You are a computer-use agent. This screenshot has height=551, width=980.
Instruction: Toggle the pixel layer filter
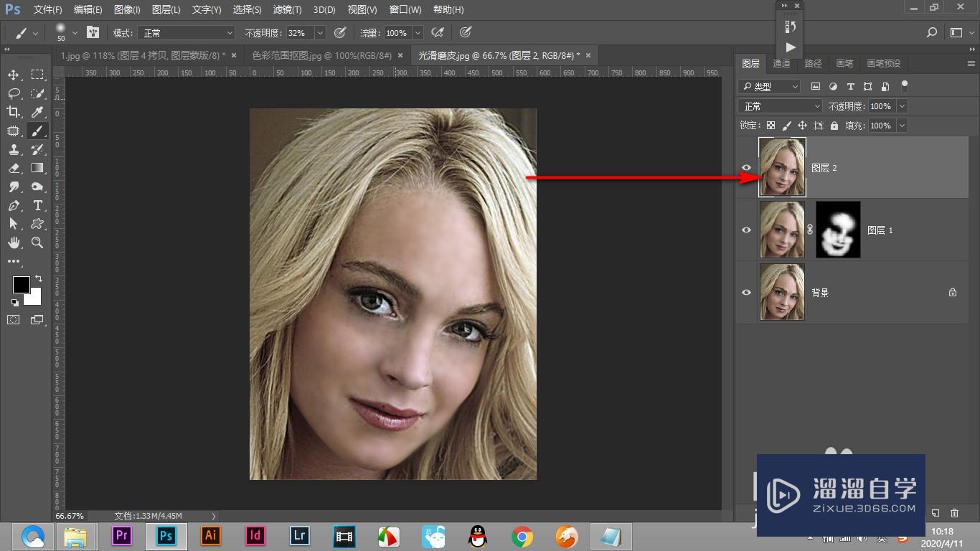click(816, 86)
